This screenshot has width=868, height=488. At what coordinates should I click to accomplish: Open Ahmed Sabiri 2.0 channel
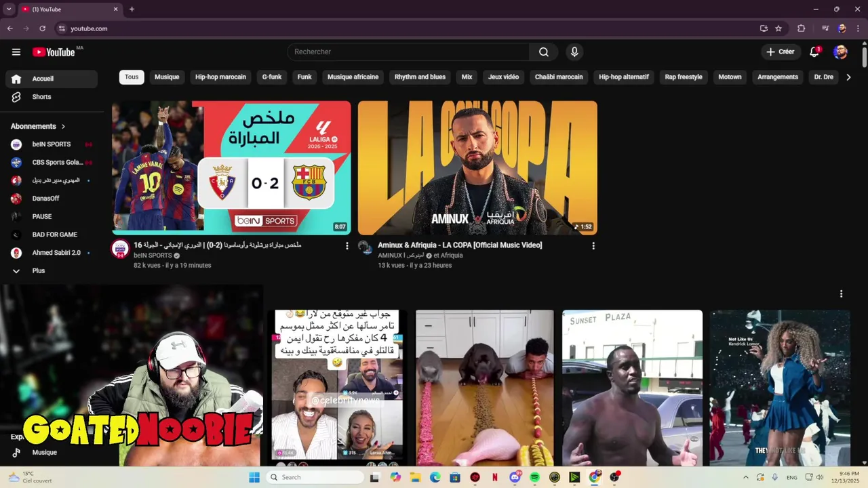point(52,253)
